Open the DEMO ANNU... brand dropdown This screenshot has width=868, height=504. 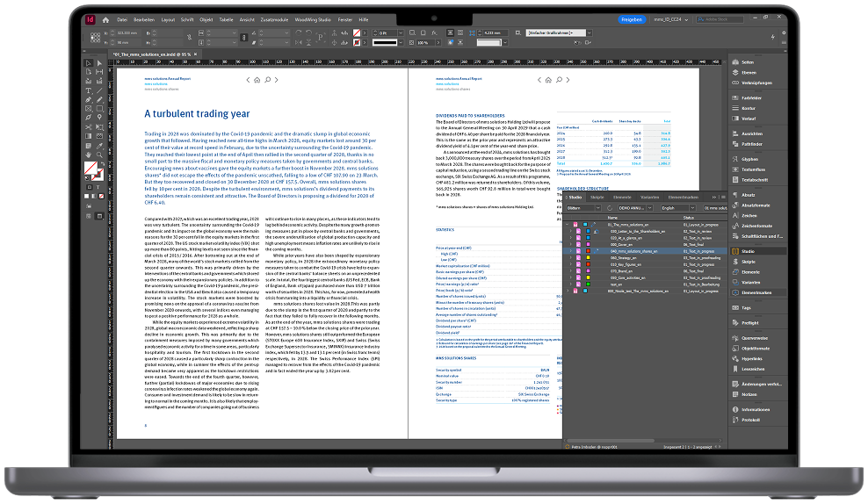[635, 209]
